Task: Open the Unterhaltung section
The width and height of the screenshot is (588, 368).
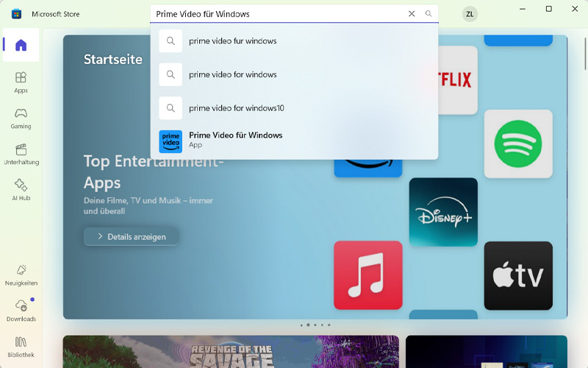Action: (x=21, y=155)
